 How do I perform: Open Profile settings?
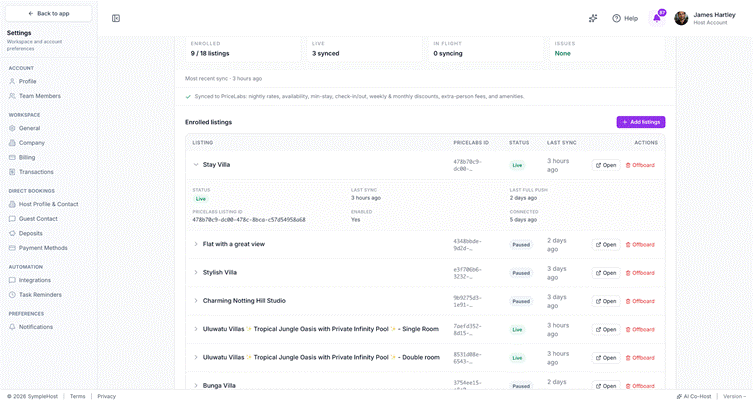click(27, 81)
